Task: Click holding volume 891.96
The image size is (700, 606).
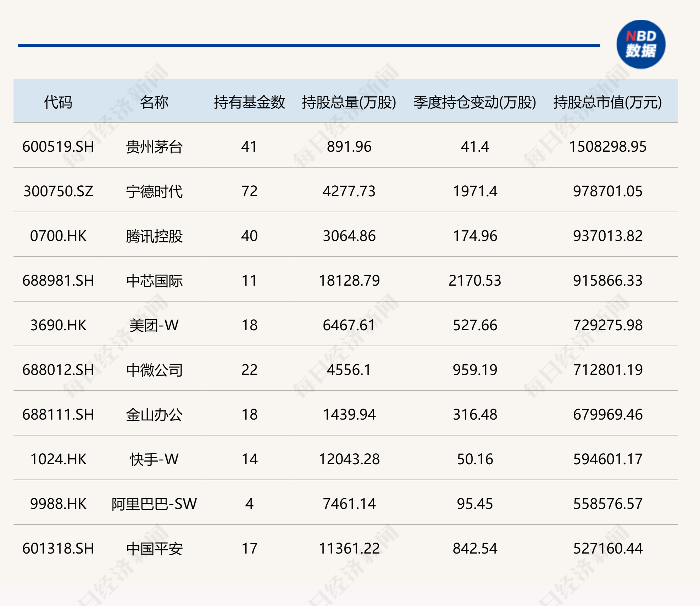Action: [x=349, y=147]
